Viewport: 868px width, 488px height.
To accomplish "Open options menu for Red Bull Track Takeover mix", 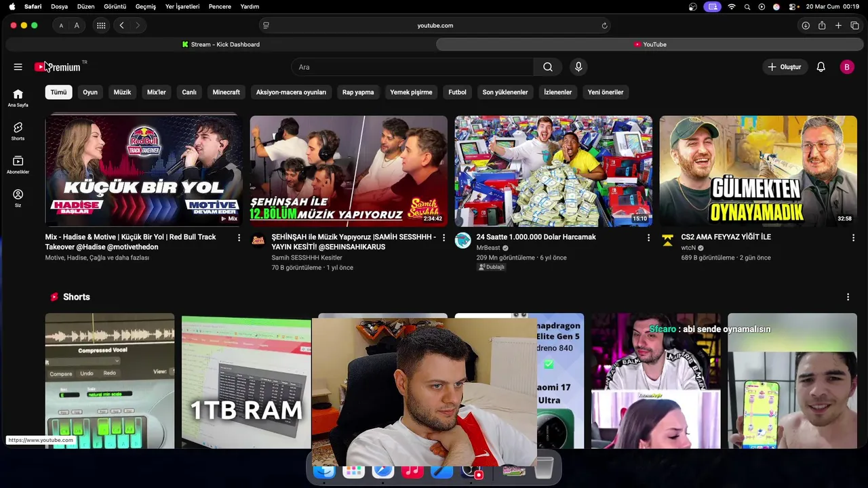I will pos(239,238).
